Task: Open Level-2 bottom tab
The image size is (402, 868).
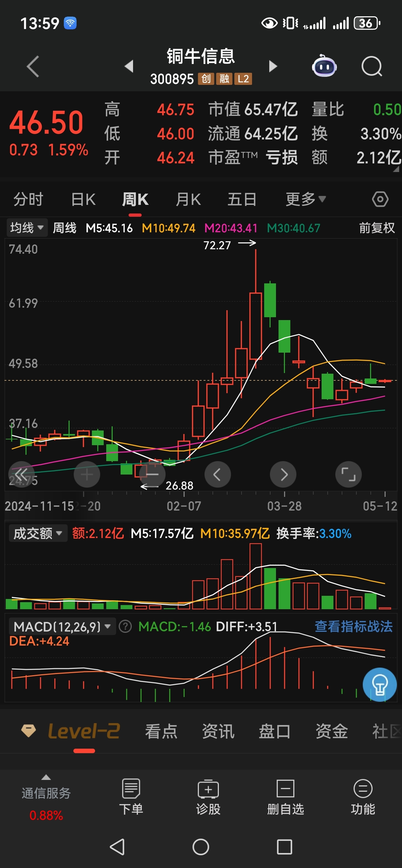Action: point(84,731)
